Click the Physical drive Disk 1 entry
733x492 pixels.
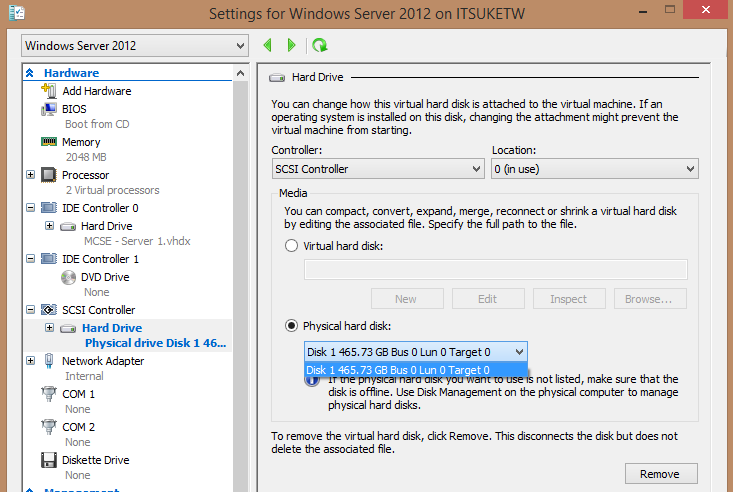156,343
